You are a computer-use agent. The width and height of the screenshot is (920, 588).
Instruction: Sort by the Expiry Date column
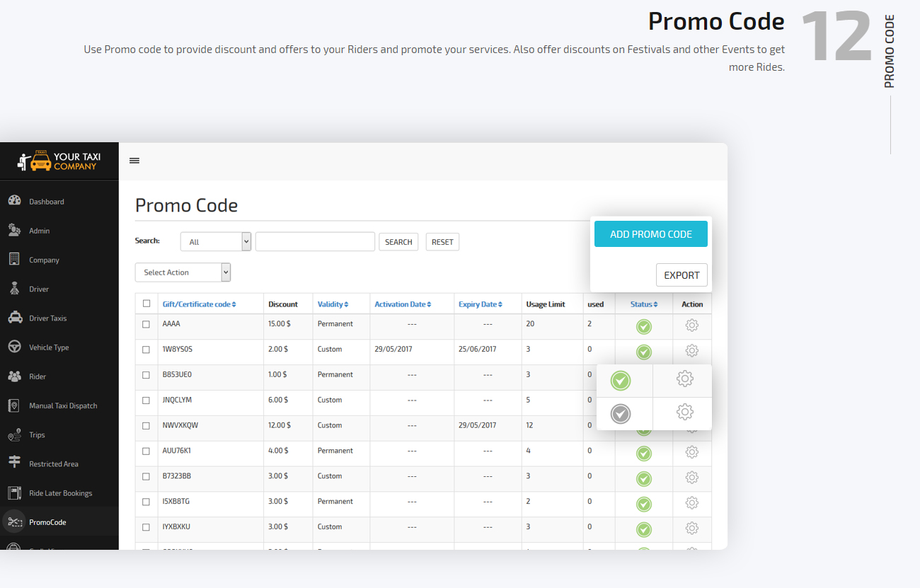pos(480,304)
